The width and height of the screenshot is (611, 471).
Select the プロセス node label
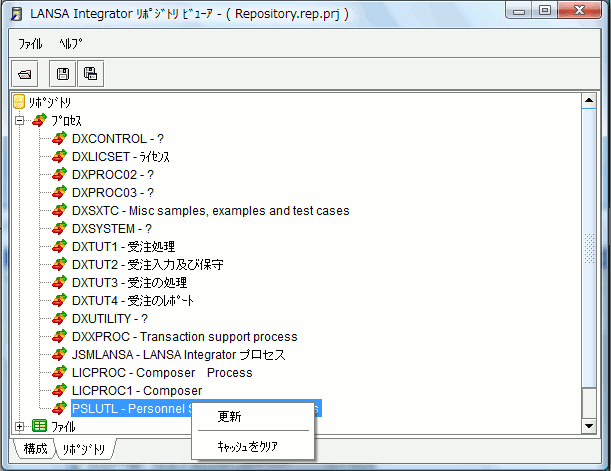point(66,120)
